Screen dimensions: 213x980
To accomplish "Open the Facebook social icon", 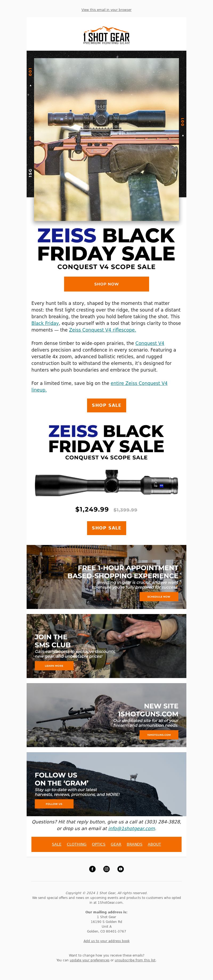I will [x=92, y=869].
